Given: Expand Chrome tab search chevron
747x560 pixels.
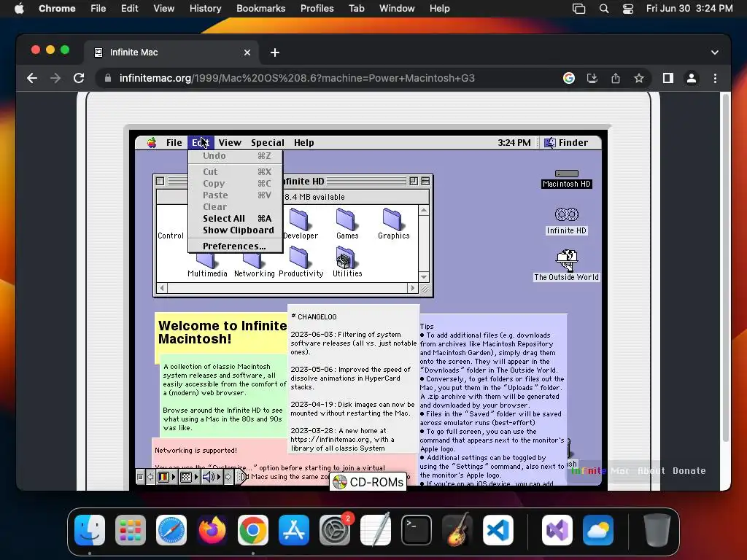Looking at the screenshot, I should [x=715, y=52].
